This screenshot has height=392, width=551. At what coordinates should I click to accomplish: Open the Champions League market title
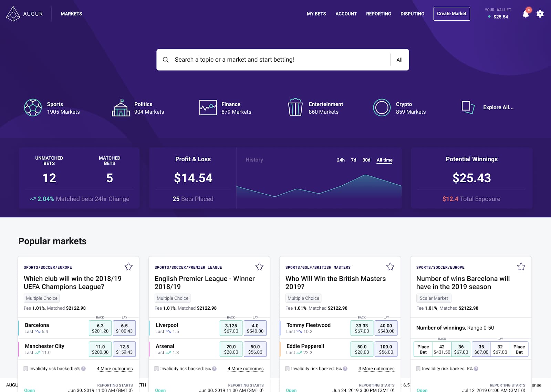pyautogui.click(x=73, y=282)
